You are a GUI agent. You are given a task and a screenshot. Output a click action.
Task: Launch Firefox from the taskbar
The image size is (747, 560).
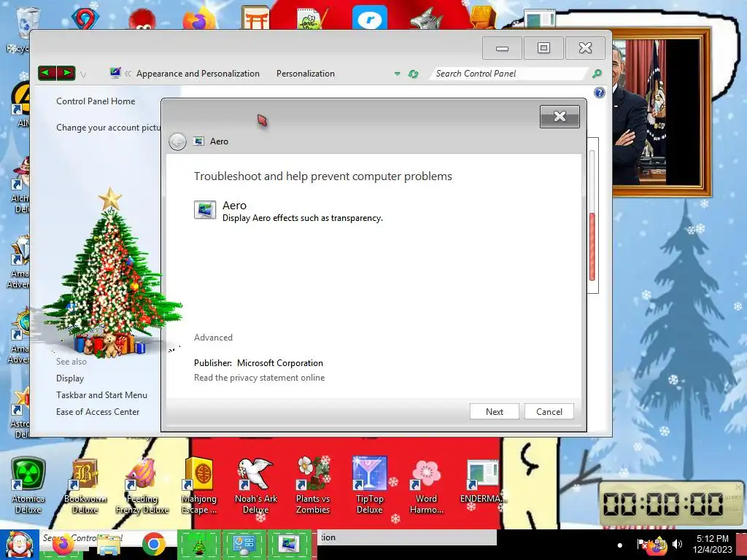(x=63, y=545)
